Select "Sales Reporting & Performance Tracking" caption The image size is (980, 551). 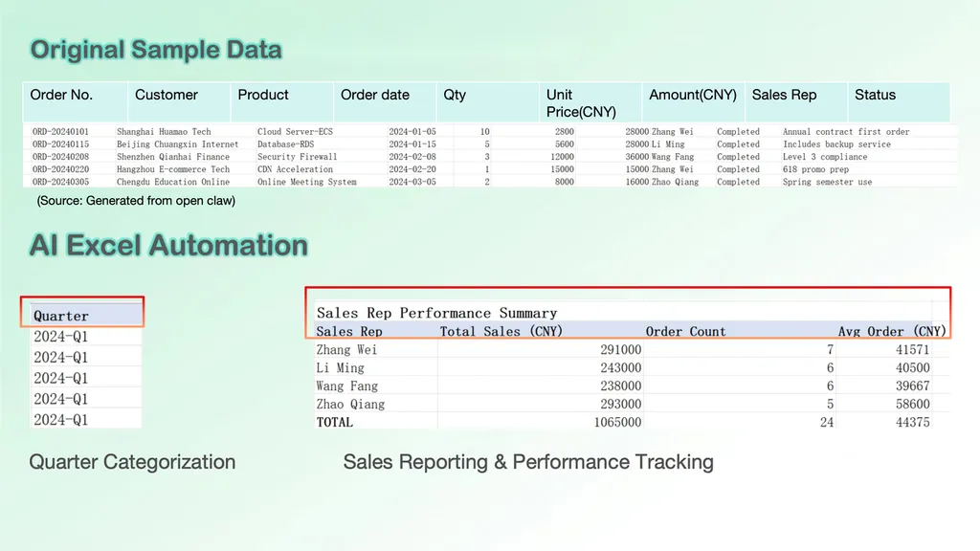(x=528, y=462)
